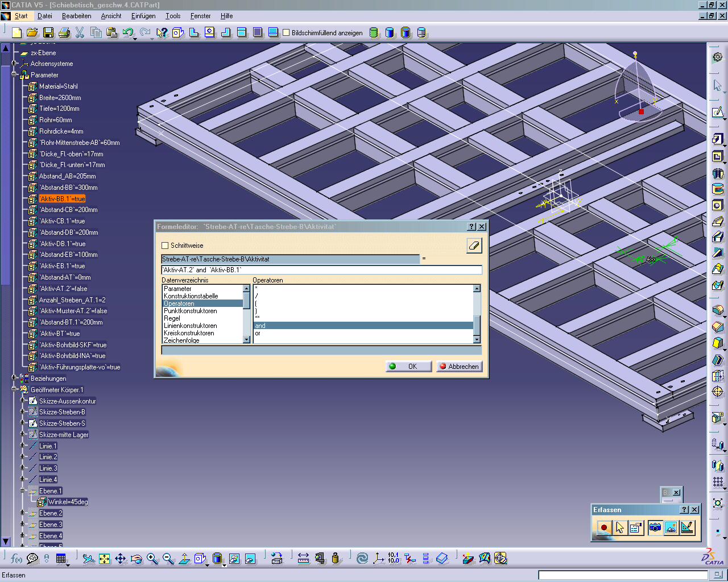728x582 pixels.
Task: Open the design table icon in bottom toolbar
Action: pos(61,559)
